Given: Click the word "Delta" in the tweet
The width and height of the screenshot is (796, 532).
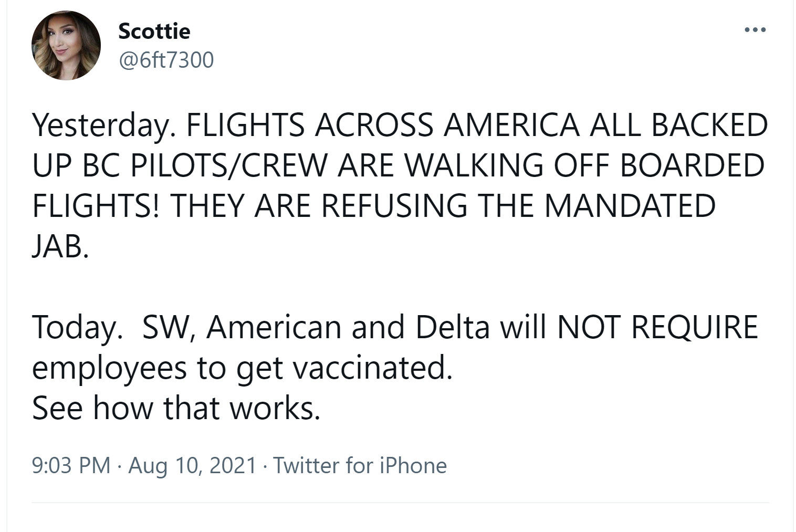Looking at the screenshot, I should click(453, 327).
